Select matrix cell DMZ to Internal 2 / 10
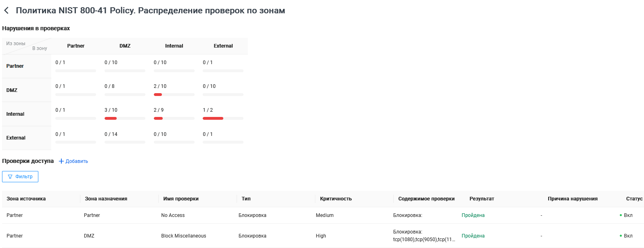644x248 pixels. (x=174, y=90)
